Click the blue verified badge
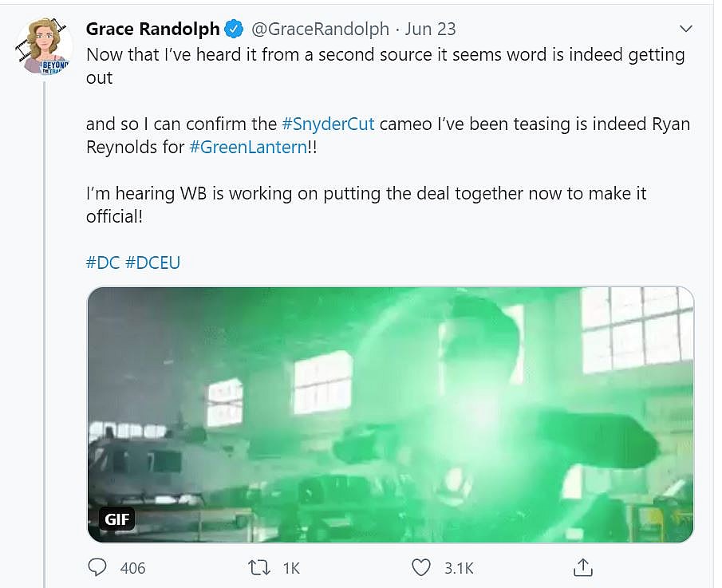The width and height of the screenshot is (722, 588). pos(234,30)
